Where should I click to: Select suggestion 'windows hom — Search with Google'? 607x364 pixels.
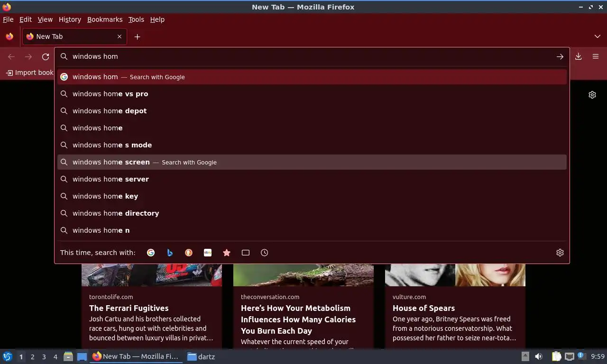[312, 77]
